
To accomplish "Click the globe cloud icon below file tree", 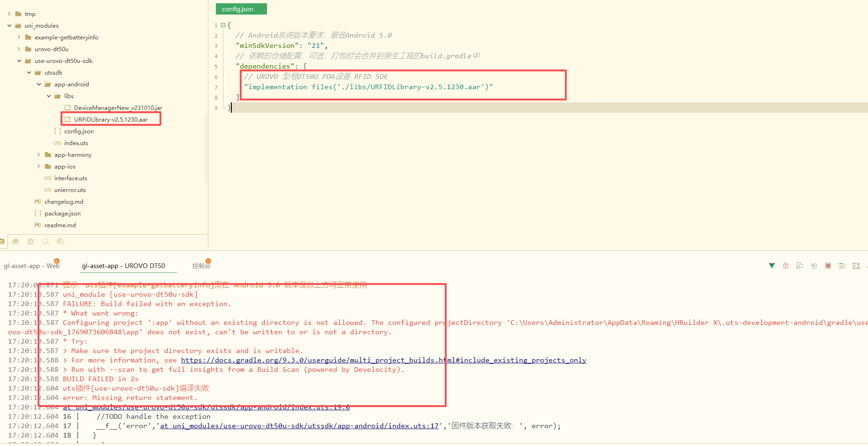I will (x=60, y=241).
